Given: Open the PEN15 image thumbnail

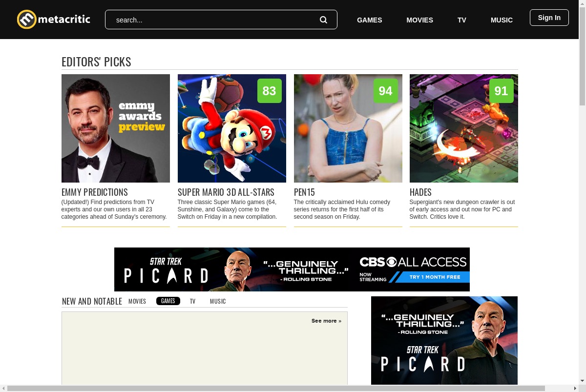Looking at the screenshot, I should coord(348,128).
